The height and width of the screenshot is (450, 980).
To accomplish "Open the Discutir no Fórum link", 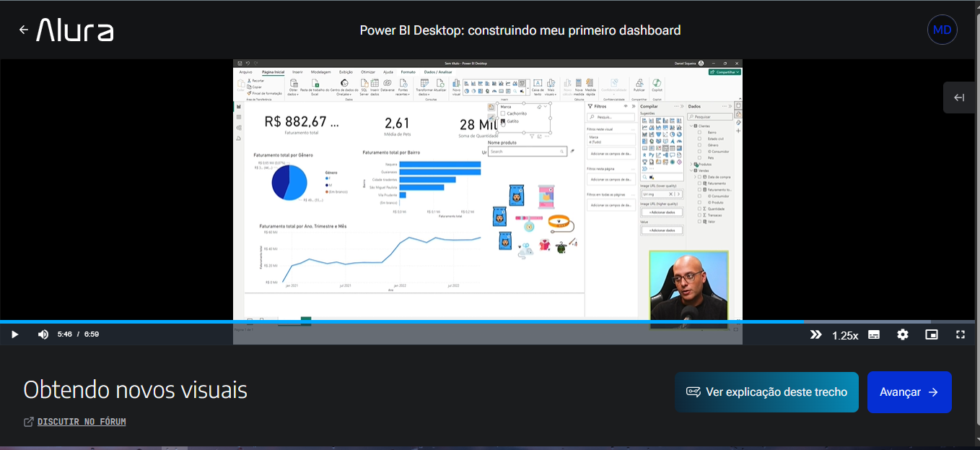I will [82, 422].
